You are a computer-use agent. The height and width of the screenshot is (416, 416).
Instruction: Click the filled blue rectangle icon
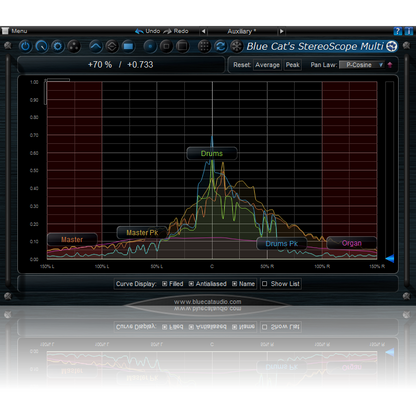point(128,46)
